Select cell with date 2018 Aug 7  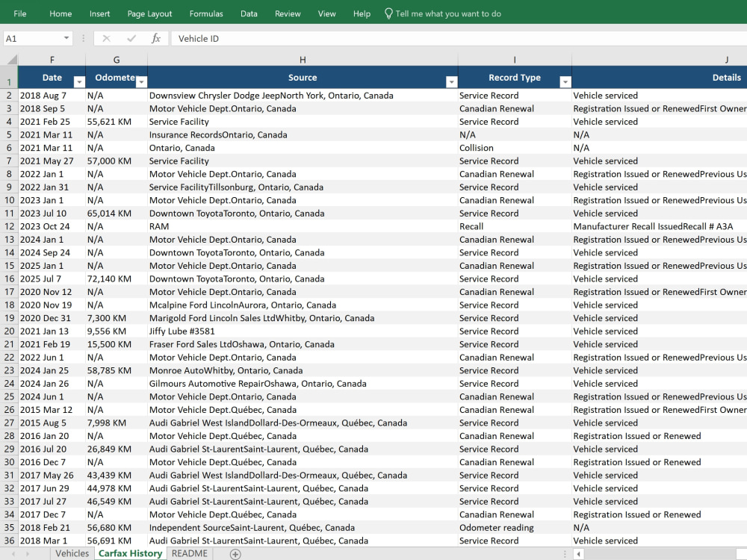[52, 96]
